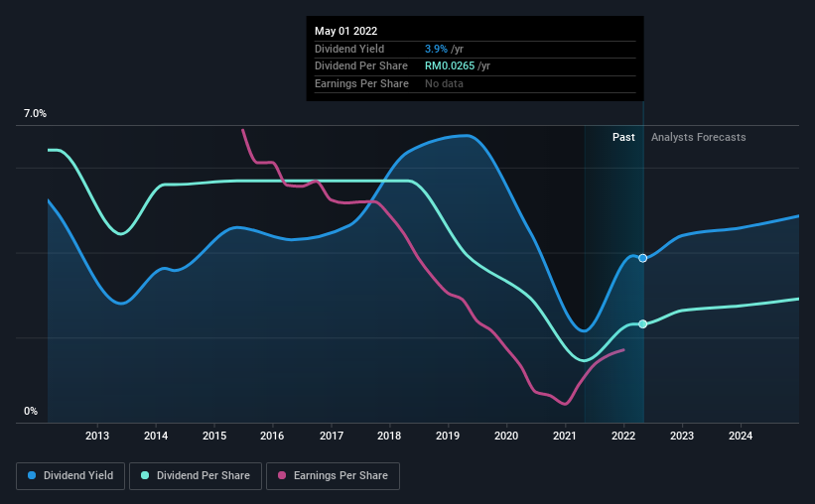Click the 2024 x-axis year label
The width and height of the screenshot is (815, 504).
point(741,436)
